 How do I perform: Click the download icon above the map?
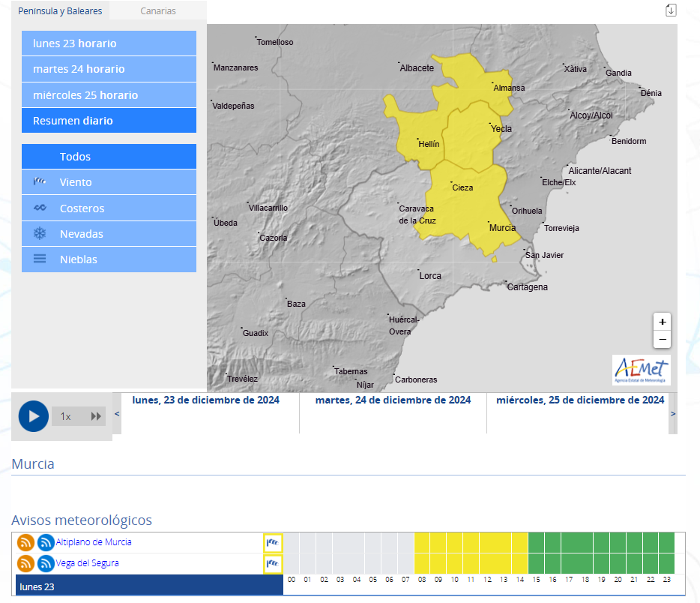671,10
